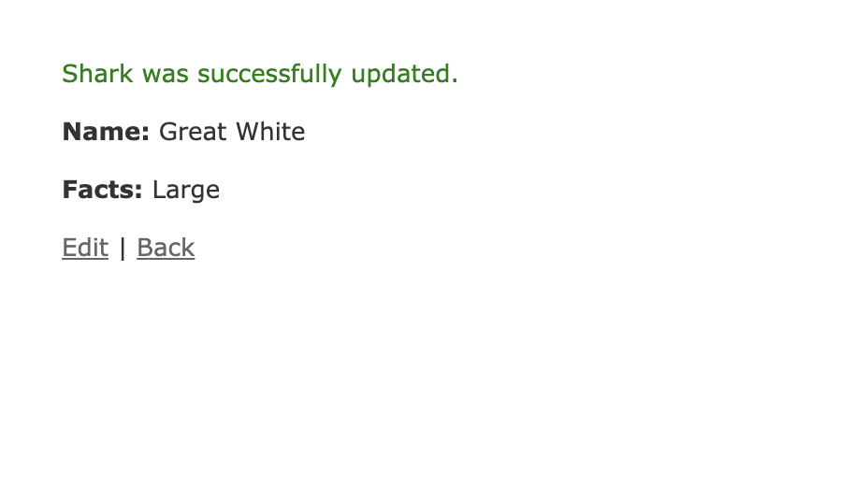Click the period ending the success notice
Screen dimensions: 868x499
[x=455, y=81]
